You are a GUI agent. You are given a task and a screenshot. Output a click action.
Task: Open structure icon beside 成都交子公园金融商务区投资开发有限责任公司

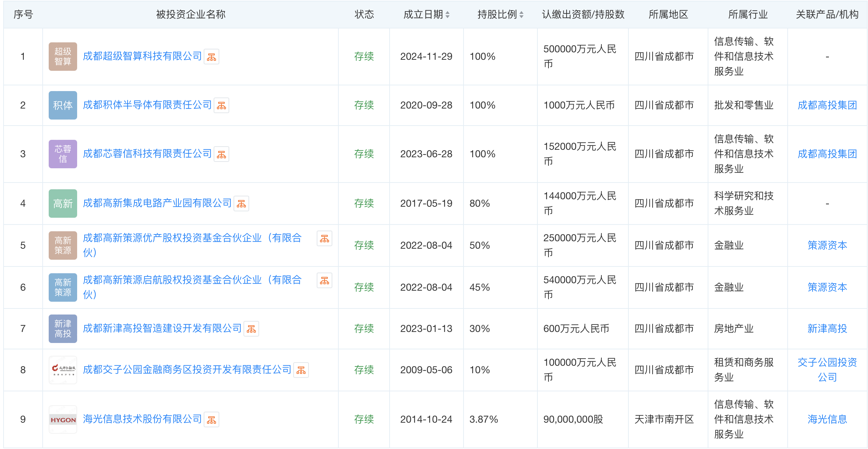pos(301,370)
